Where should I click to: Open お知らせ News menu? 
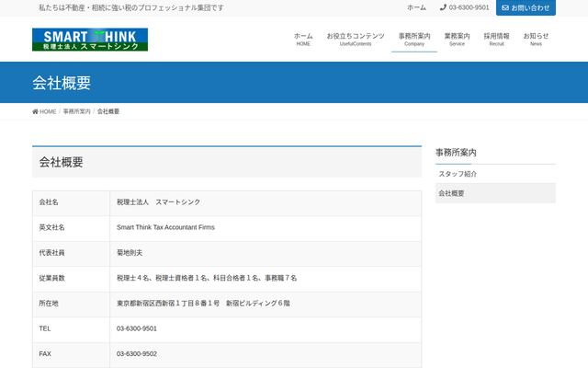pyautogui.click(x=536, y=39)
